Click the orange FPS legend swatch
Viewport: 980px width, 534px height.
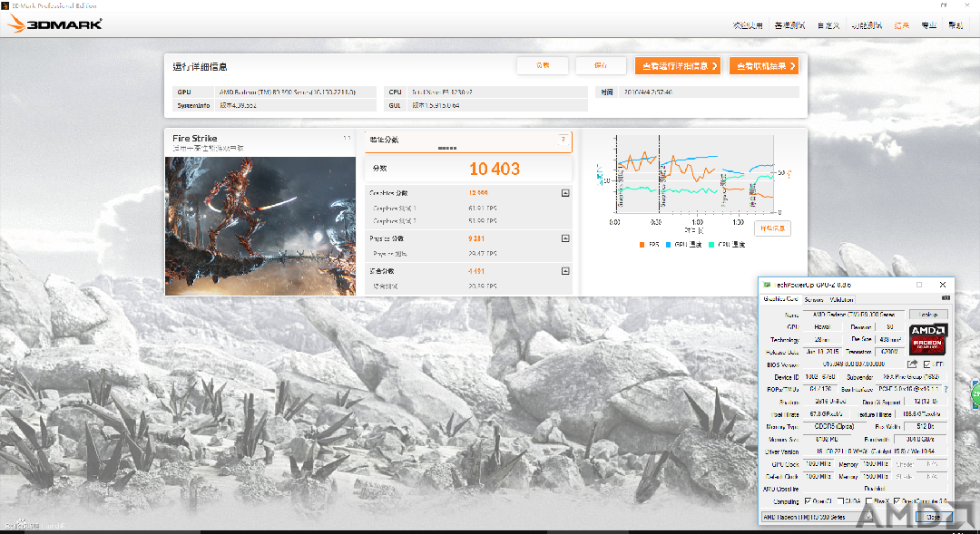tap(642, 245)
